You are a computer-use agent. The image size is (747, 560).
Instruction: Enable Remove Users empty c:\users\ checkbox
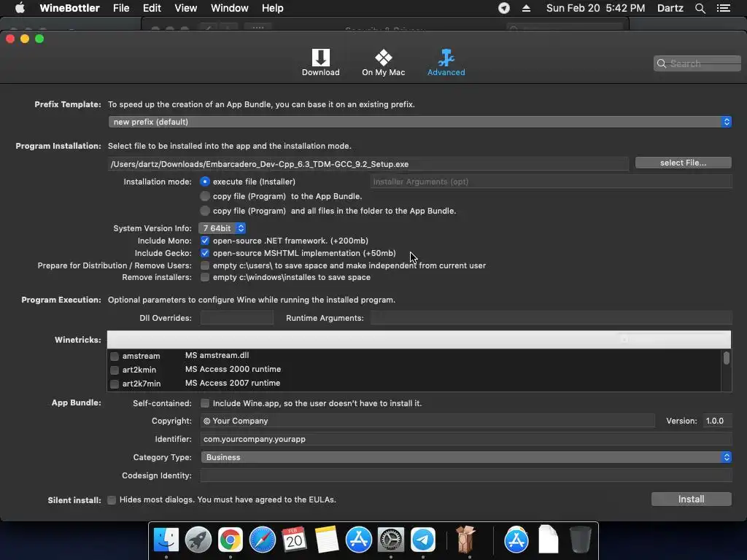[x=205, y=265]
